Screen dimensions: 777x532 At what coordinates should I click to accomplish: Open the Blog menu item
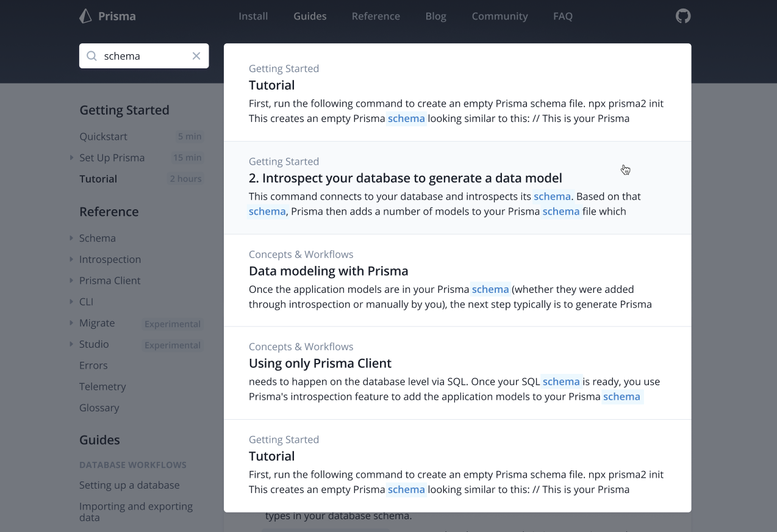pyautogui.click(x=435, y=16)
